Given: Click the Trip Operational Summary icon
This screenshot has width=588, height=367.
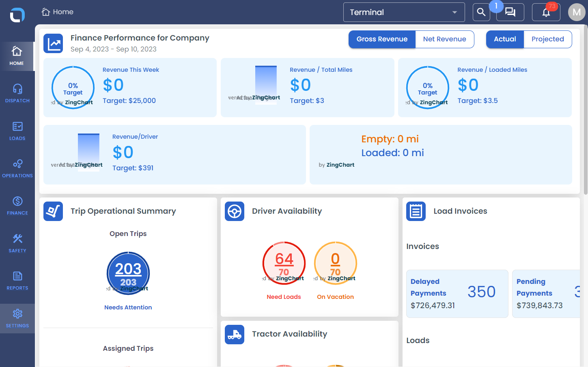Looking at the screenshot, I should coord(53,211).
